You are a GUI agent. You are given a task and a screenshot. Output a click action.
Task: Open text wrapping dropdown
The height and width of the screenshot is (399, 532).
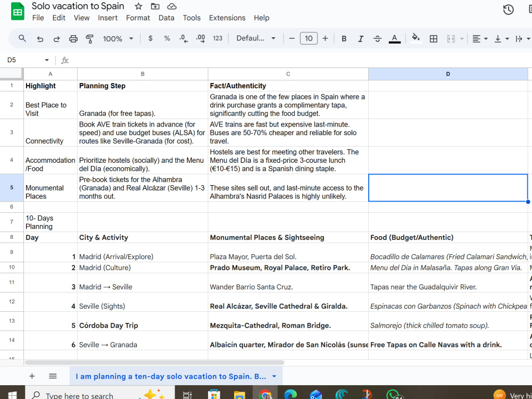[x=522, y=39]
